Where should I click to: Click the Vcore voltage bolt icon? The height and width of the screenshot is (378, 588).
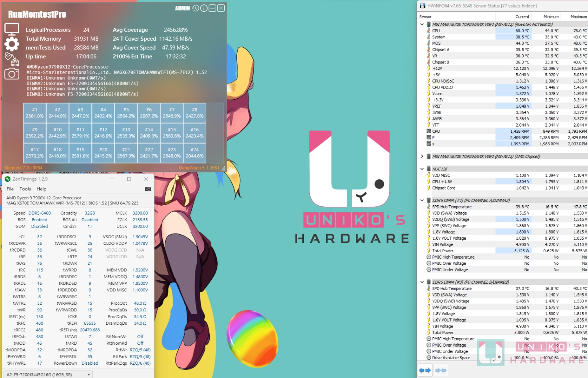[428, 94]
